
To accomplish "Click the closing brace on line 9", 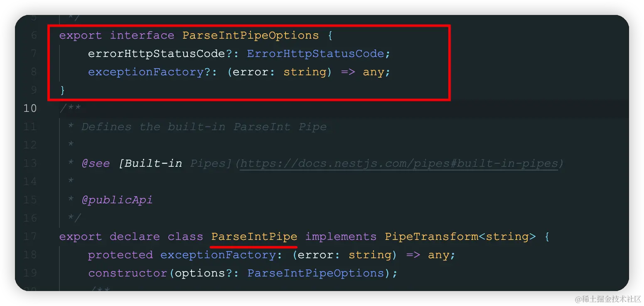I will (x=63, y=90).
